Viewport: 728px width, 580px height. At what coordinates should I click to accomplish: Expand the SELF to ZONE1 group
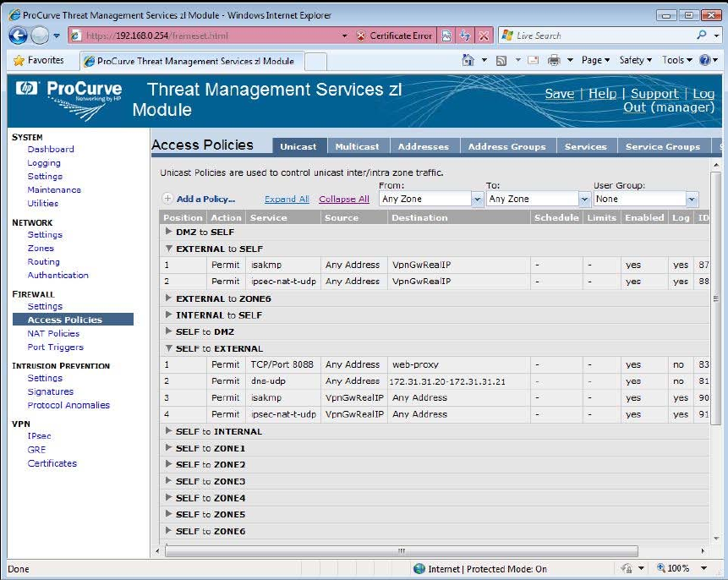[168, 447]
